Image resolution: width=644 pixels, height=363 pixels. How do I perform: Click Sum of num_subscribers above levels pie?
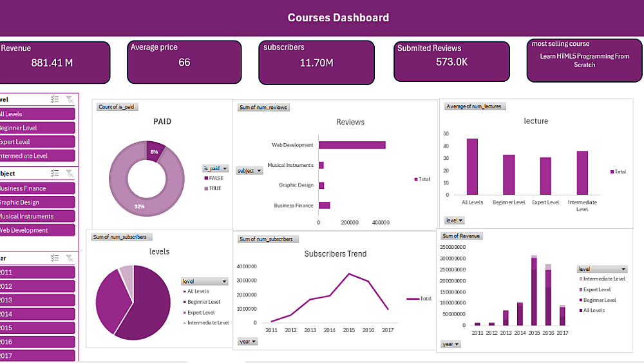122,237
